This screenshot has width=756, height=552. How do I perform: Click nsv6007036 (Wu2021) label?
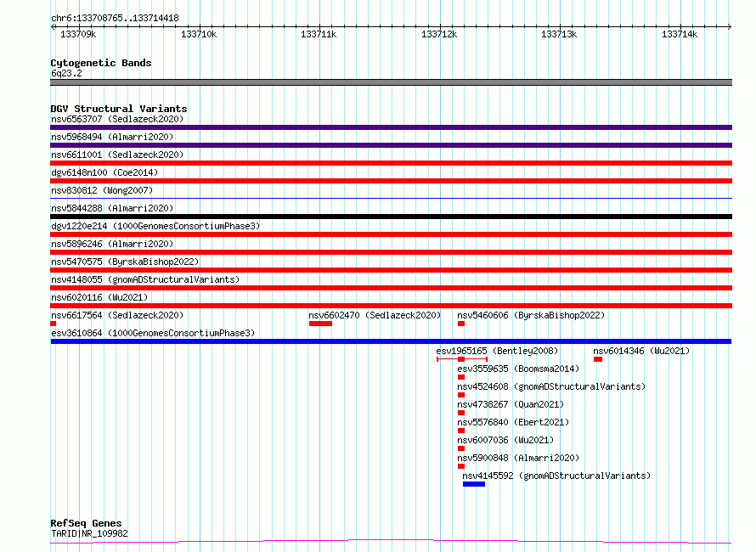coord(505,440)
